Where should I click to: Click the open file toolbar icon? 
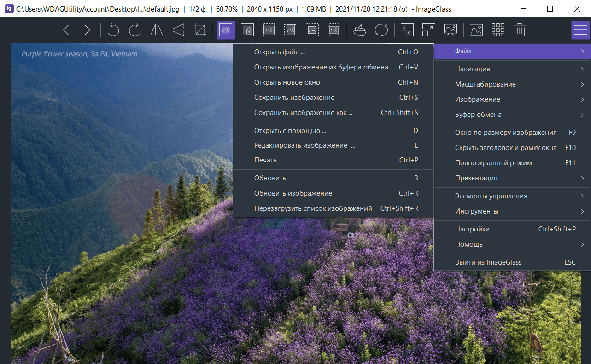tap(359, 30)
